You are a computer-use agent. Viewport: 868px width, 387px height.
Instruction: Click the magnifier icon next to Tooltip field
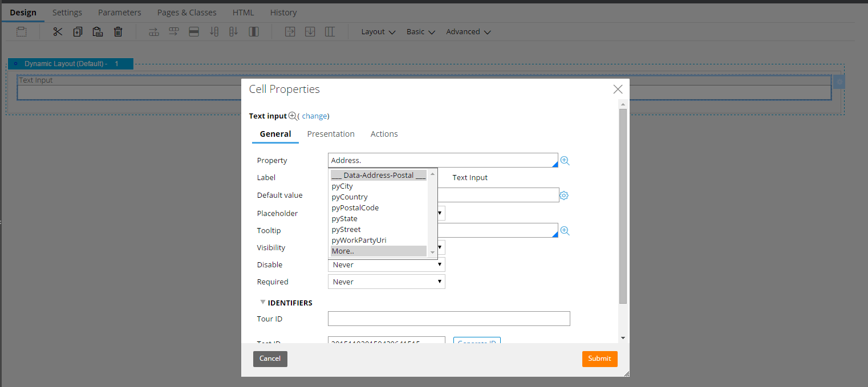tap(565, 230)
